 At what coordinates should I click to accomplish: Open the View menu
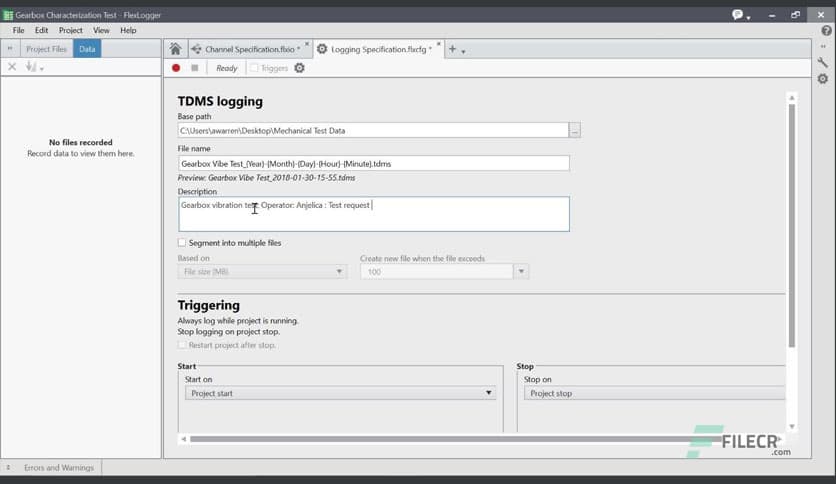101,30
